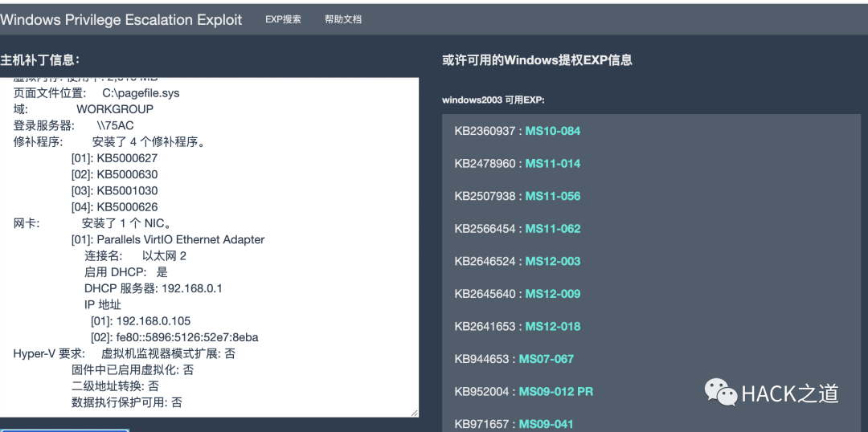The height and width of the screenshot is (432, 868).
Task: Click the 数据执行保护可用: 否 line
Action: click(x=127, y=402)
